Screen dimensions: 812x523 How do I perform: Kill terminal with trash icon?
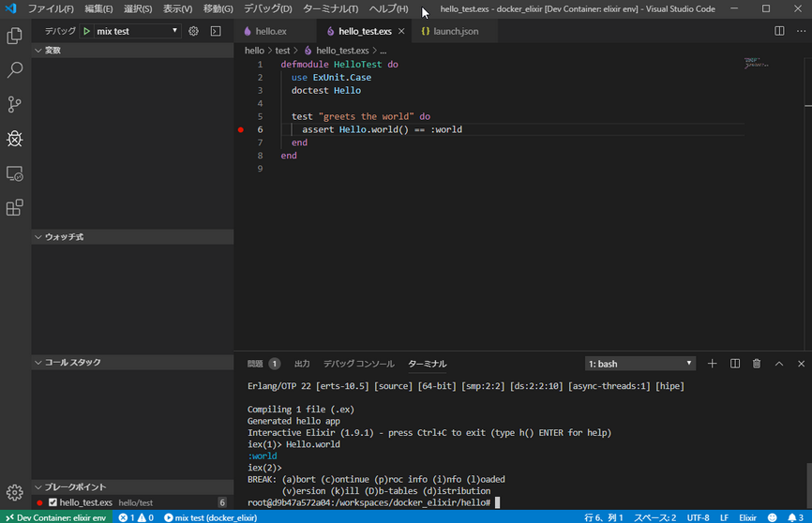757,364
